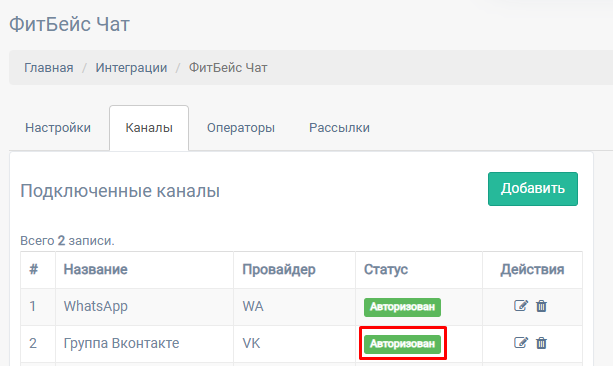Switch to the Настройки tab
This screenshot has width=613, height=366.
[58, 128]
